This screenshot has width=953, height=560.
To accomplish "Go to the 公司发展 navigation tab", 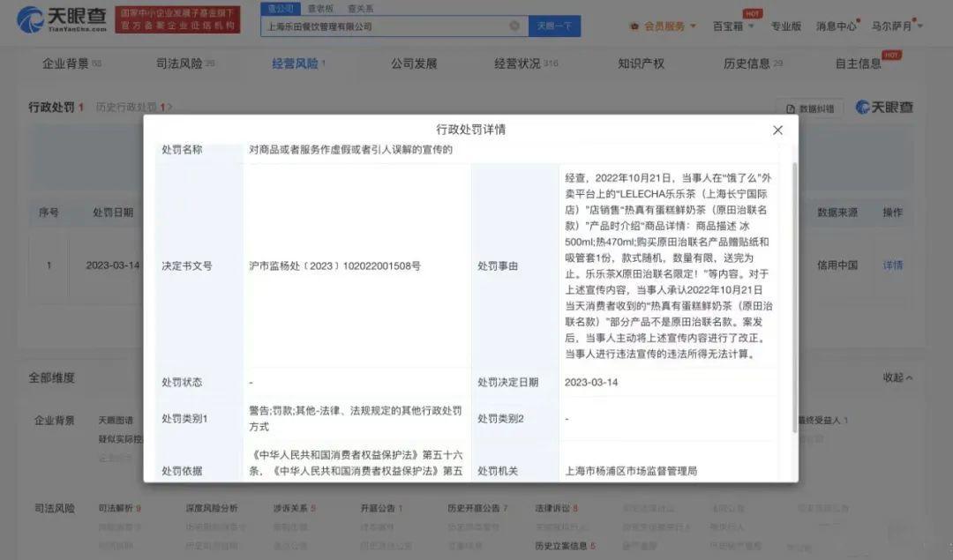I will tap(414, 63).
